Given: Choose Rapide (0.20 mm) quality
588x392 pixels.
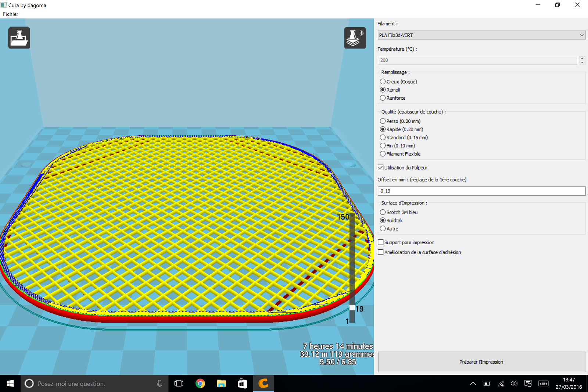Looking at the screenshot, I should 402,129.
